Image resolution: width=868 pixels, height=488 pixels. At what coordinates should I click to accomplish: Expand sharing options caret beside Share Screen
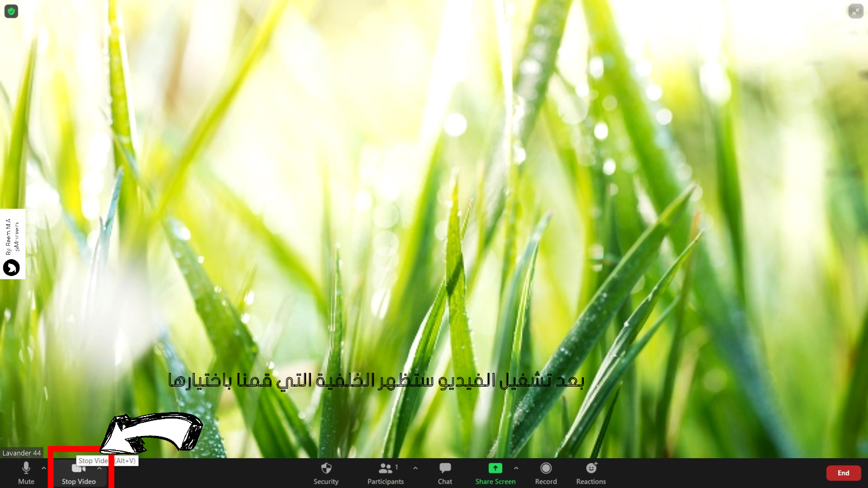[516, 468]
